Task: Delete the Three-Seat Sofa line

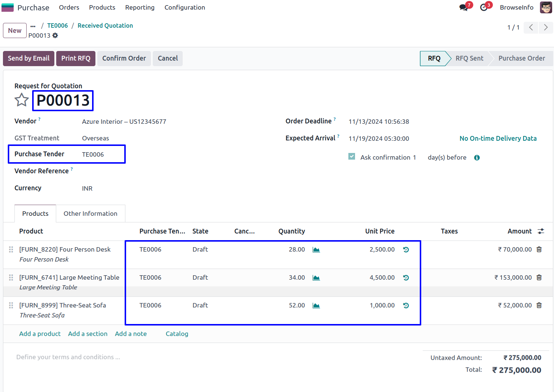Action: [x=539, y=305]
